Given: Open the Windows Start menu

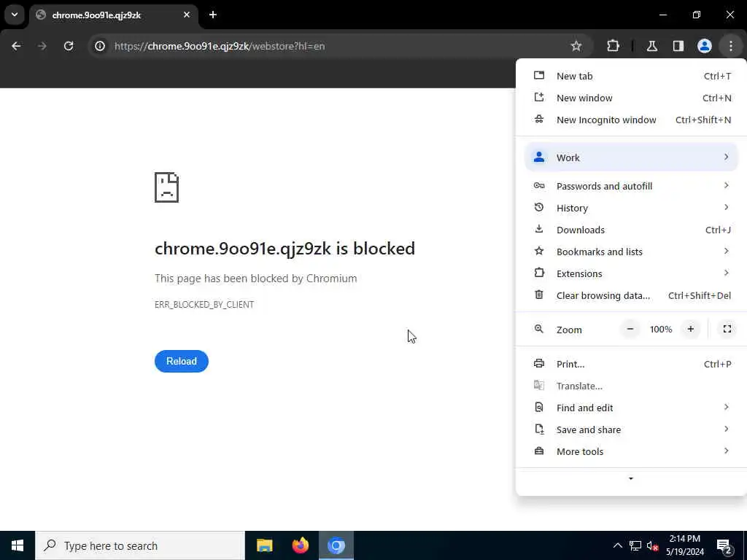Looking at the screenshot, I should 18,545.
